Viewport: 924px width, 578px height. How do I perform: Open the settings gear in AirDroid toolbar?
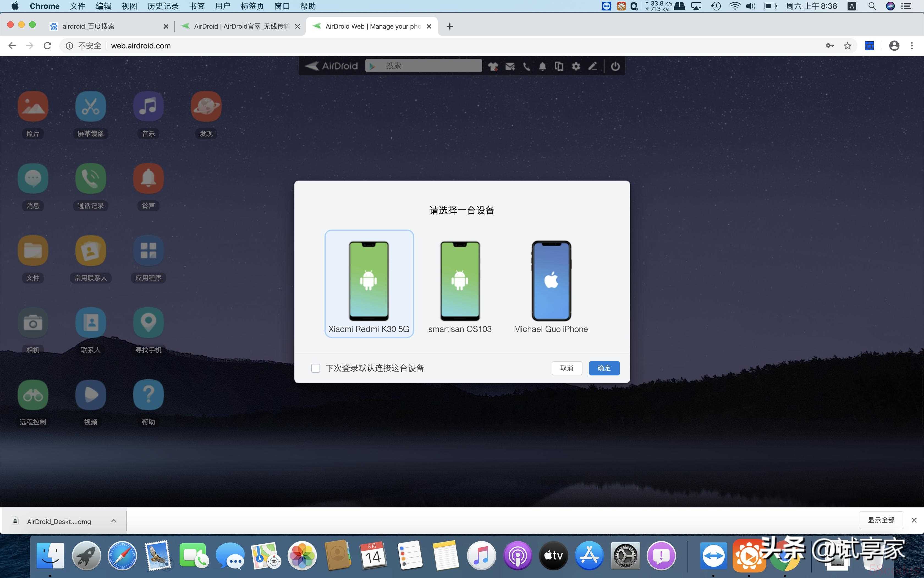576,66
